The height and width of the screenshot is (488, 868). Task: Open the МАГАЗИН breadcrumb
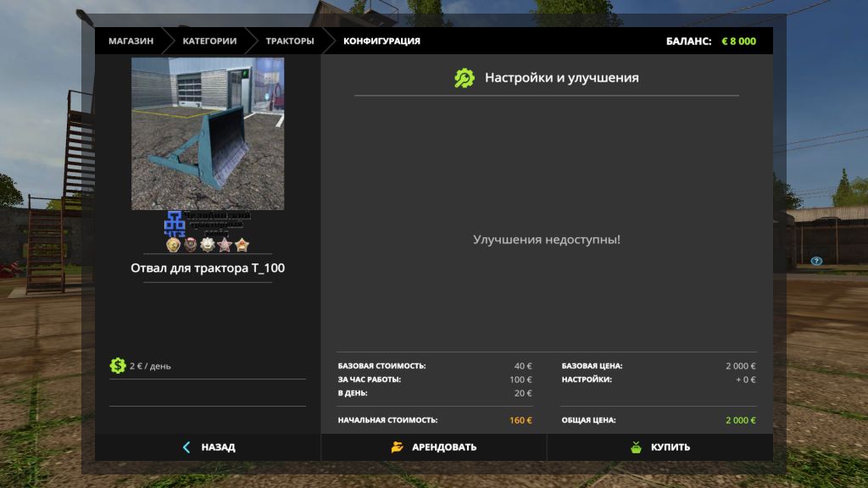coord(131,41)
